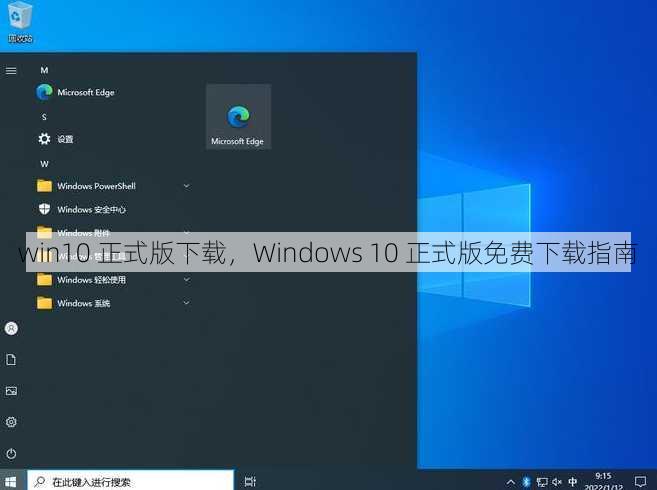The height and width of the screenshot is (490, 657).
Task: Switch the 中 input method indicator
Action: [x=572, y=482]
